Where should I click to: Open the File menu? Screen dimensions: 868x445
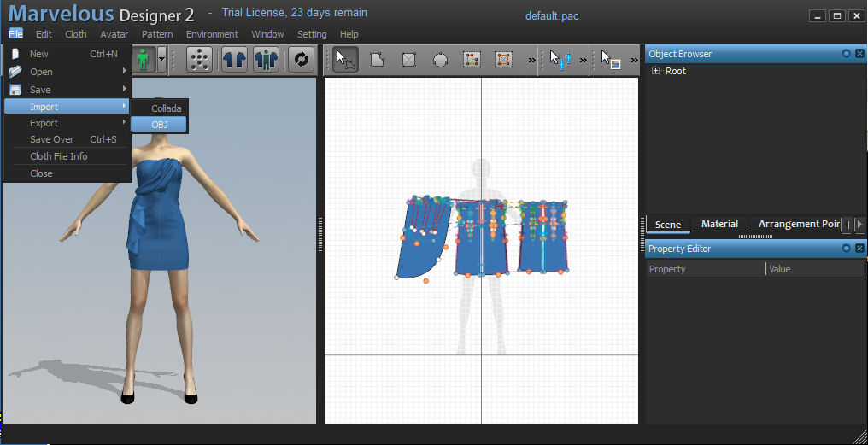pyautogui.click(x=15, y=34)
